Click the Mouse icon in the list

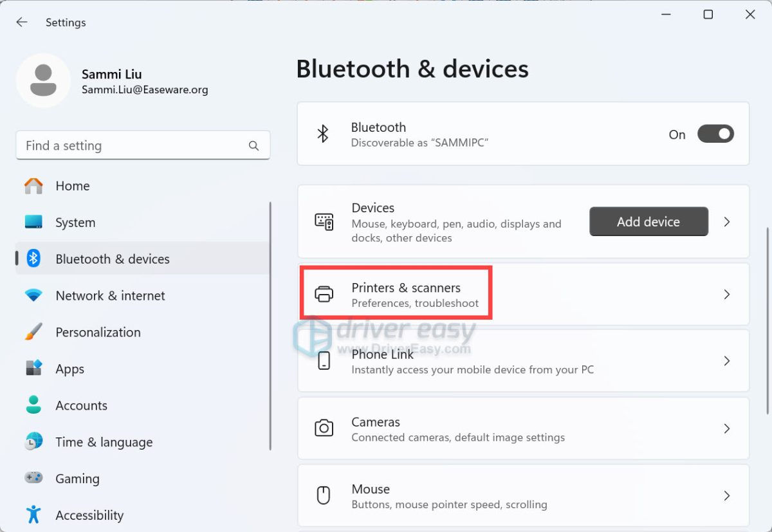click(324, 495)
